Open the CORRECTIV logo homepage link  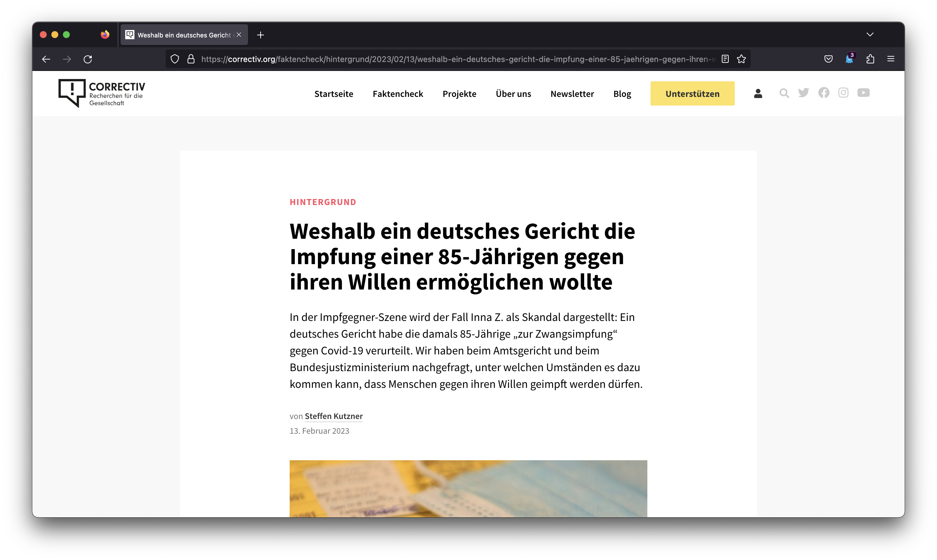102,93
